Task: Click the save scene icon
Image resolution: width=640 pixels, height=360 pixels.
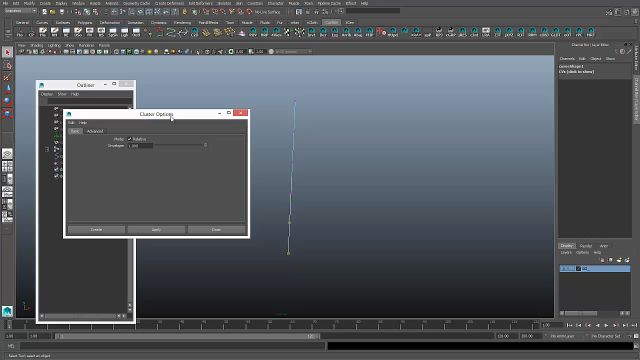Action: point(62,12)
